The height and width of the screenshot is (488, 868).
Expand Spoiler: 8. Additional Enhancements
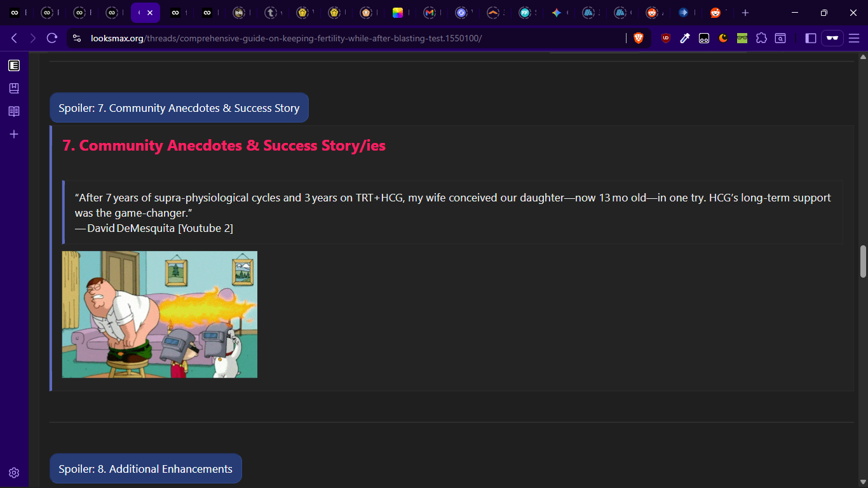146,469
